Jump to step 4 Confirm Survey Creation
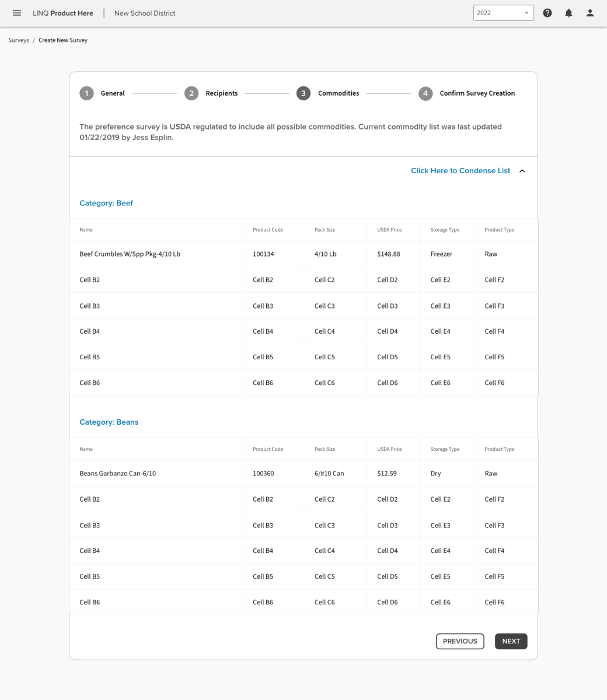 tap(425, 93)
